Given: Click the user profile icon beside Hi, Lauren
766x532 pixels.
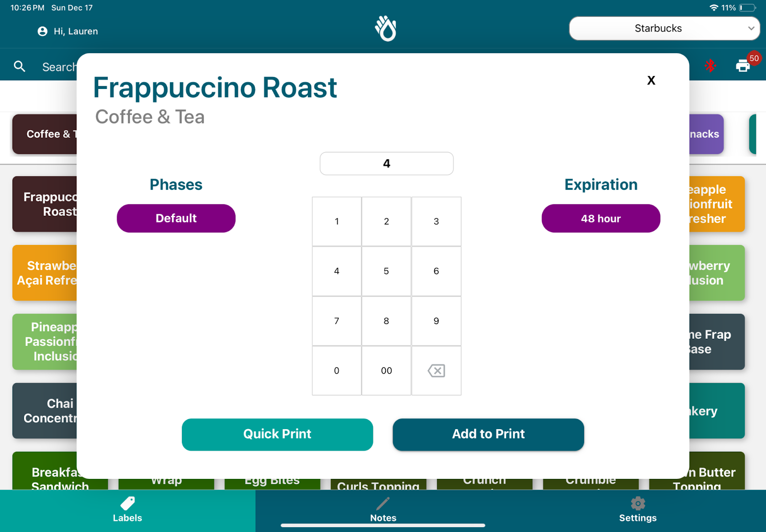Looking at the screenshot, I should pyautogui.click(x=43, y=31).
